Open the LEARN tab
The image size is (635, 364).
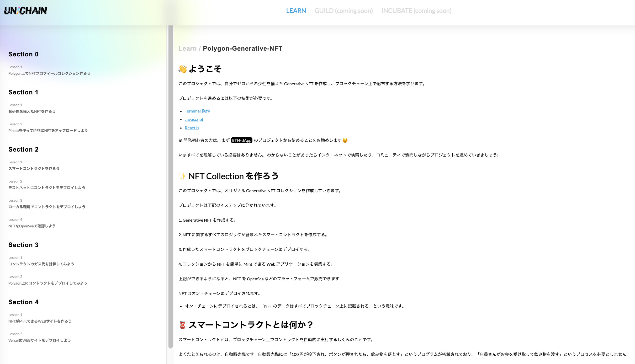[296, 11]
